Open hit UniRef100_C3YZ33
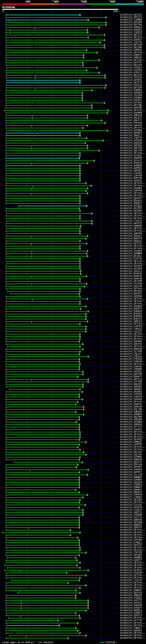The image size is (146, 644). [x=131, y=221]
